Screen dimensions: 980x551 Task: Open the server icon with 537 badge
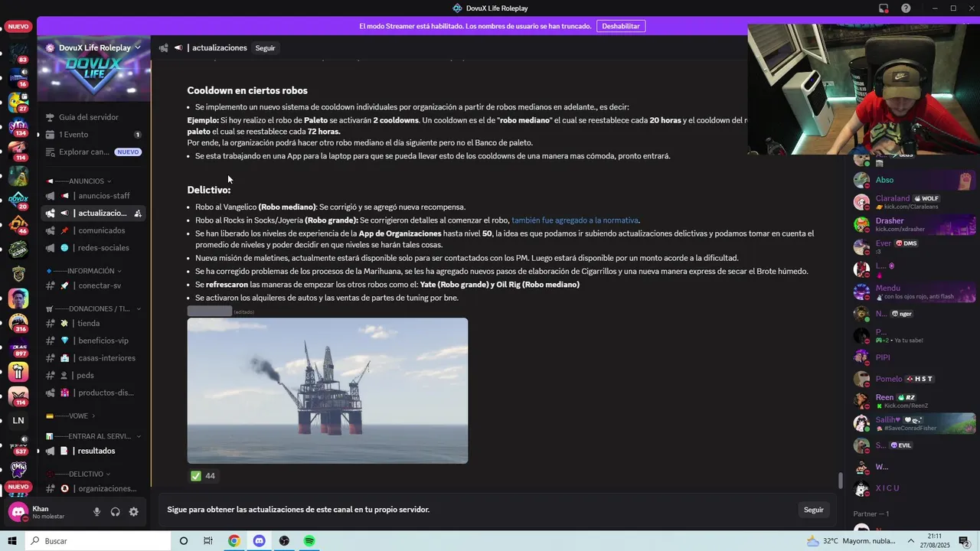point(18,445)
